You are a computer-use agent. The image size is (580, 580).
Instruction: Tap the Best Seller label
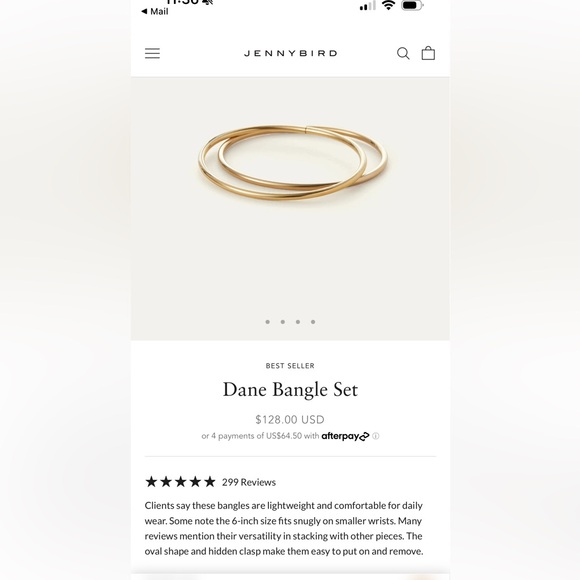[290, 366]
